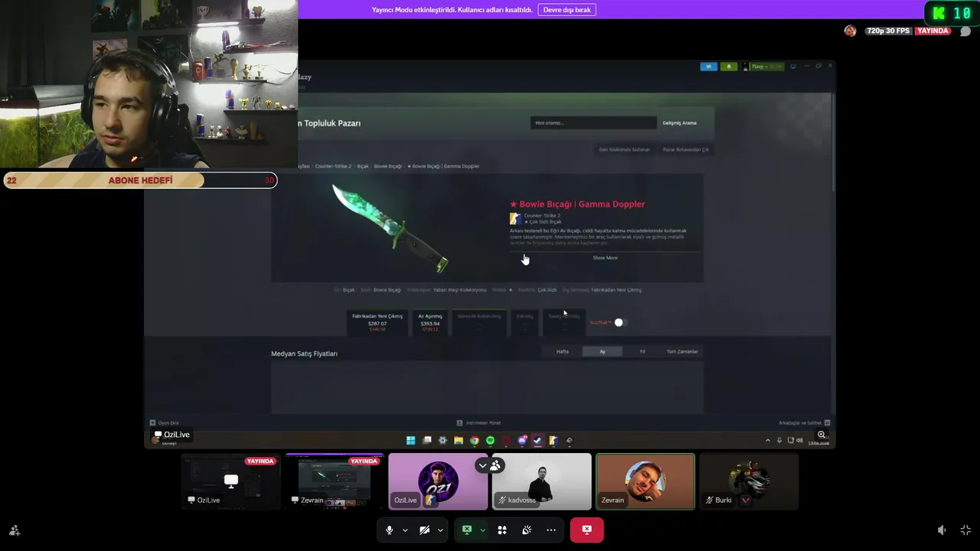Click the '720p 30 FPS' stream quality badge
The image size is (980, 551).
pyautogui.click(x=888, y=31)
